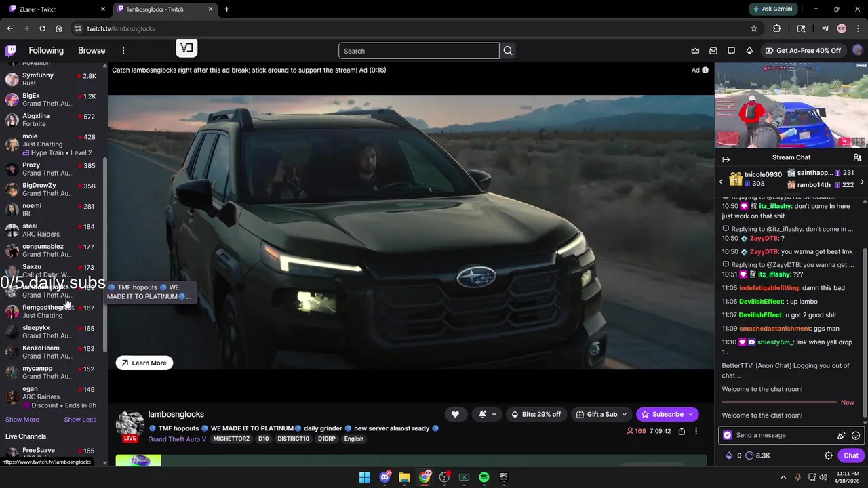Open mole channel in sidebar
Viewport: 868px width, 488px height.
coord(53,144)
